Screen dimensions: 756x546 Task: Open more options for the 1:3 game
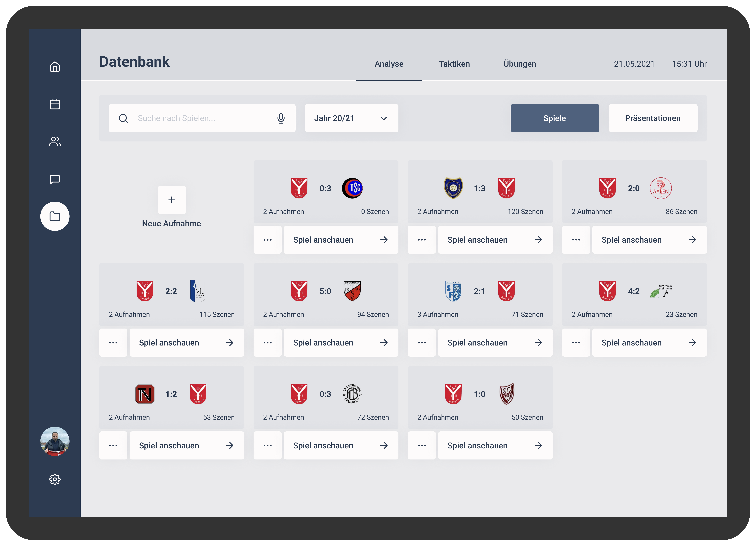tap(422, 240)
